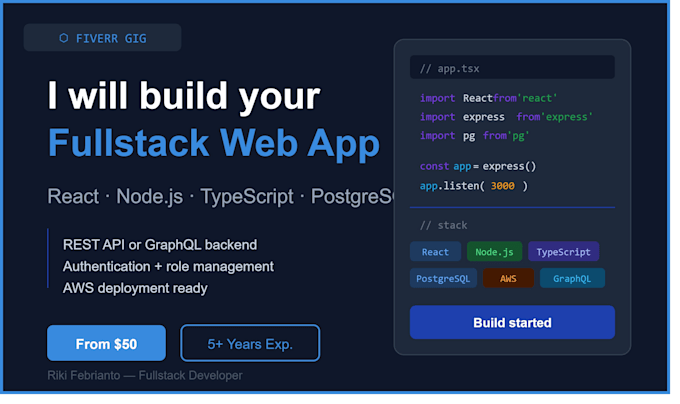The width and height of the screenshot is (680, 404).
Task: Click the Build started button
Action: tap(512, 323)
